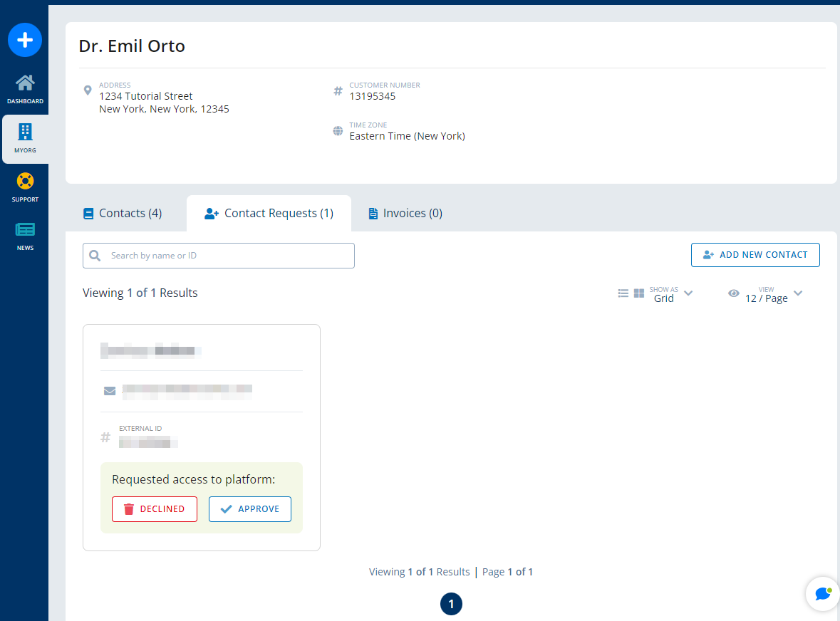Switch to the Contacts tab

[x=122, y=212]
